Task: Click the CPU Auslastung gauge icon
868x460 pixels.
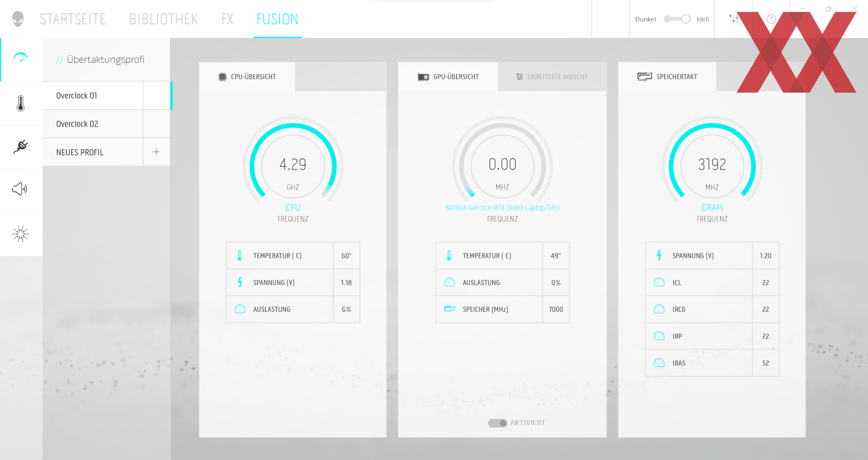Action: click(x=240, y=309)
